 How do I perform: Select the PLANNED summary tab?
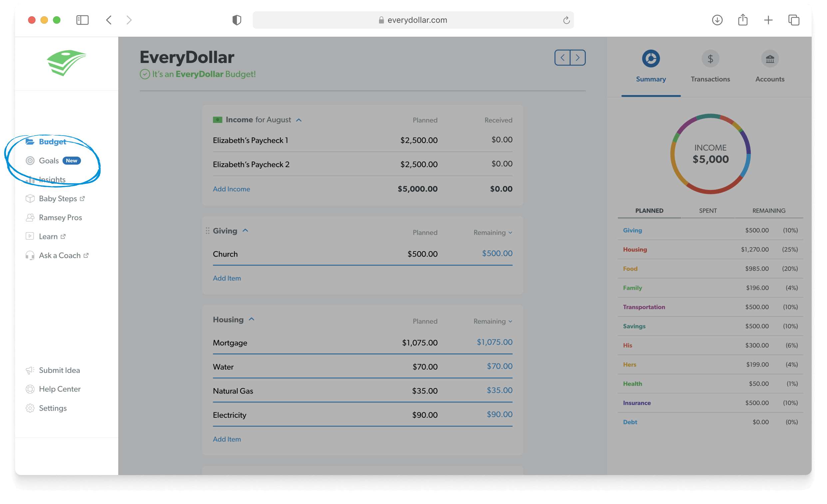click(649, 211)
